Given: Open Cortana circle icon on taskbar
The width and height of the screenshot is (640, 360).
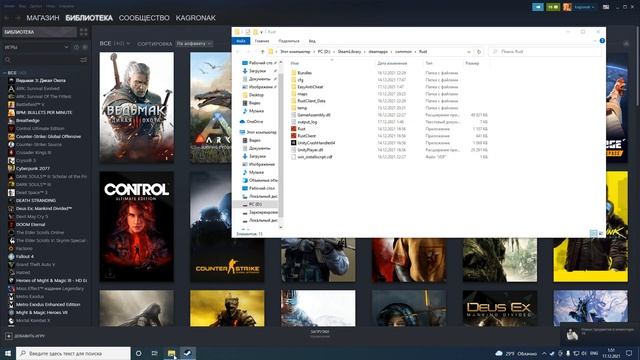Looking at the screenshot, I should (x=139, y=353).
